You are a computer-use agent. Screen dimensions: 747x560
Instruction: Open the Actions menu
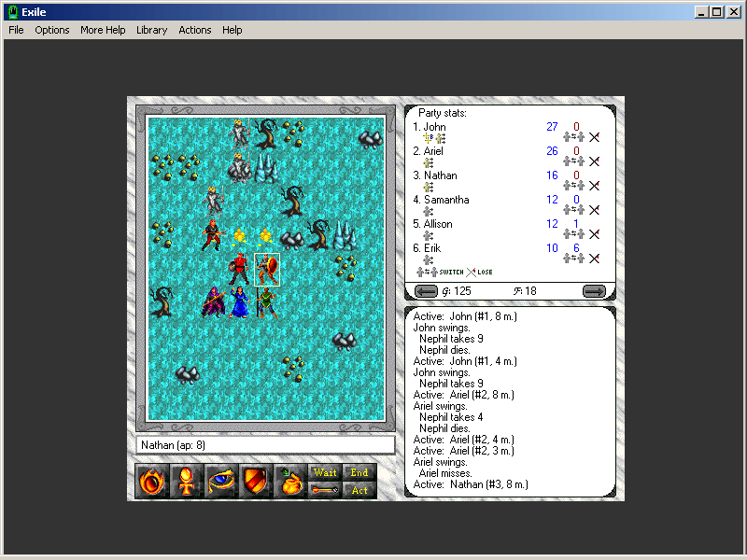[x=195, y=30]
